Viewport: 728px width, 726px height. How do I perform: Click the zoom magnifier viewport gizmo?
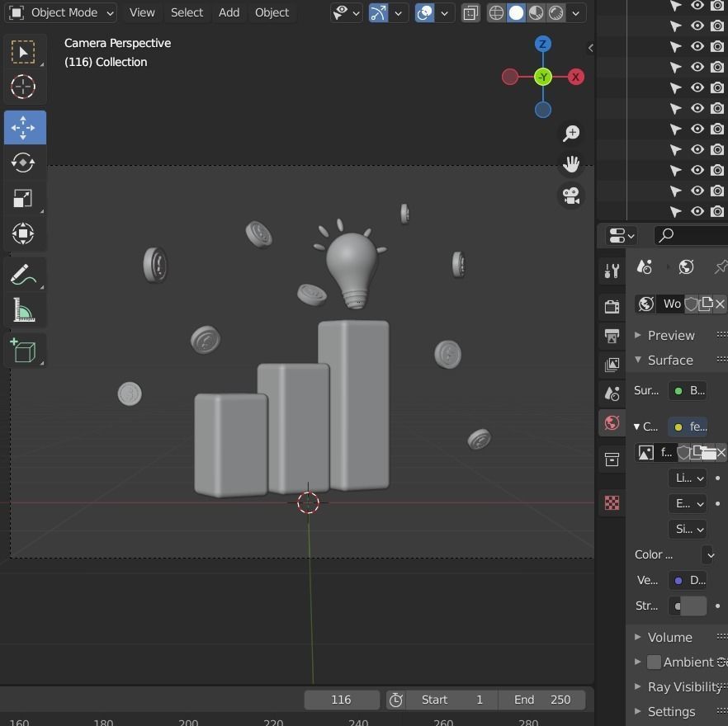[x=570, y=133]
